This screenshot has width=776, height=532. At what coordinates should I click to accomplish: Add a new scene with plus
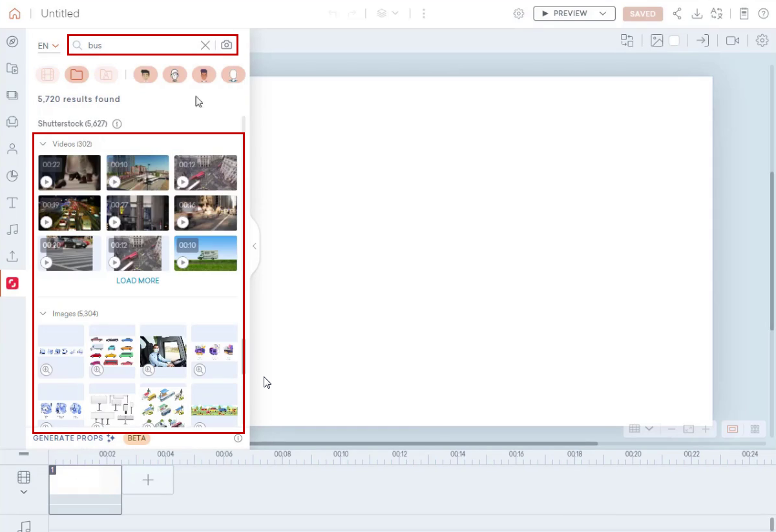[x=148, y=480]
